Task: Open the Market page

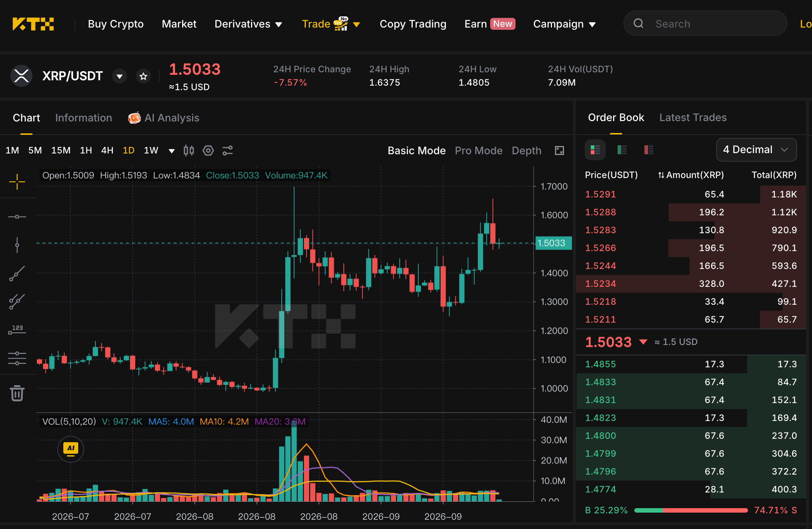Action: (x=179, y=24)
